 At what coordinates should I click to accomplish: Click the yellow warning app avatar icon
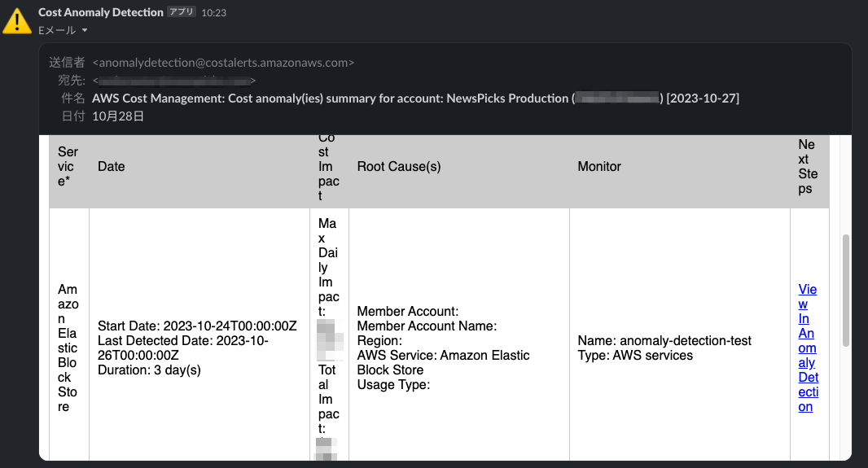pyautogui.click(x=16, y=20)
